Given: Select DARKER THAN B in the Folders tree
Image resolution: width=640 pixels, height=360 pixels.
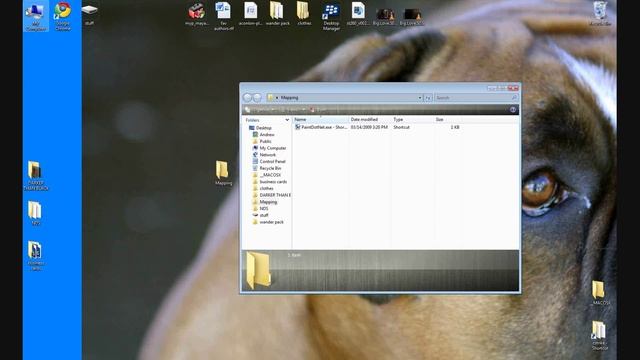Looking at the screenshot, I should 275,196.
